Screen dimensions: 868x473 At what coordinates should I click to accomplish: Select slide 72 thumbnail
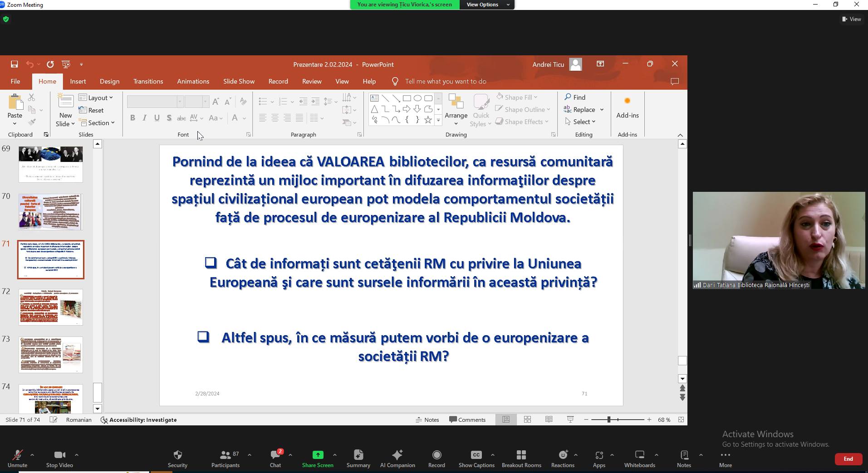point(51,307)
